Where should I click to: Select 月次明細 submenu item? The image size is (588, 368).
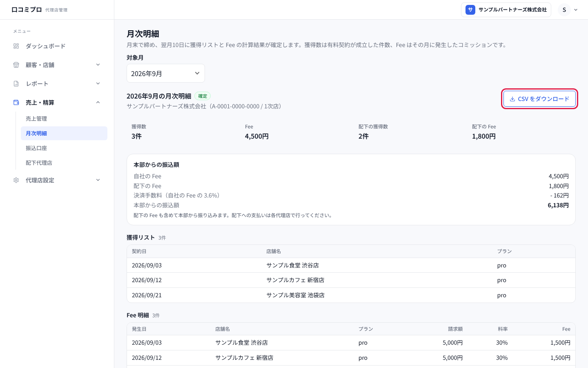[x=64, y=133]
